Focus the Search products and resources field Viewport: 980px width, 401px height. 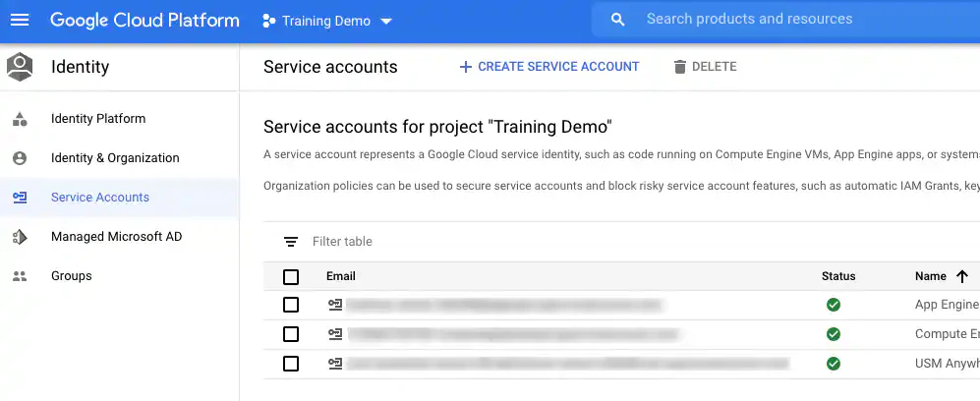[x=785, y=20]
